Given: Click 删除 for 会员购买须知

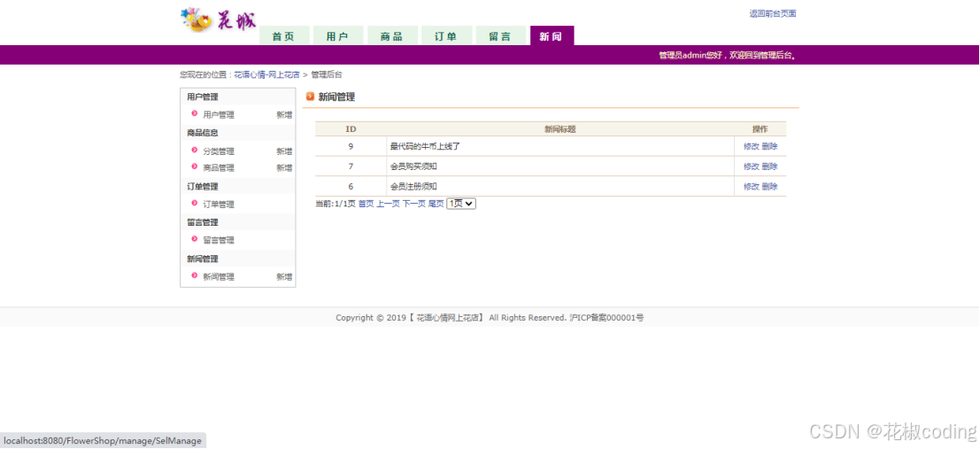Looking at the screenshot, I should (769, 166).
